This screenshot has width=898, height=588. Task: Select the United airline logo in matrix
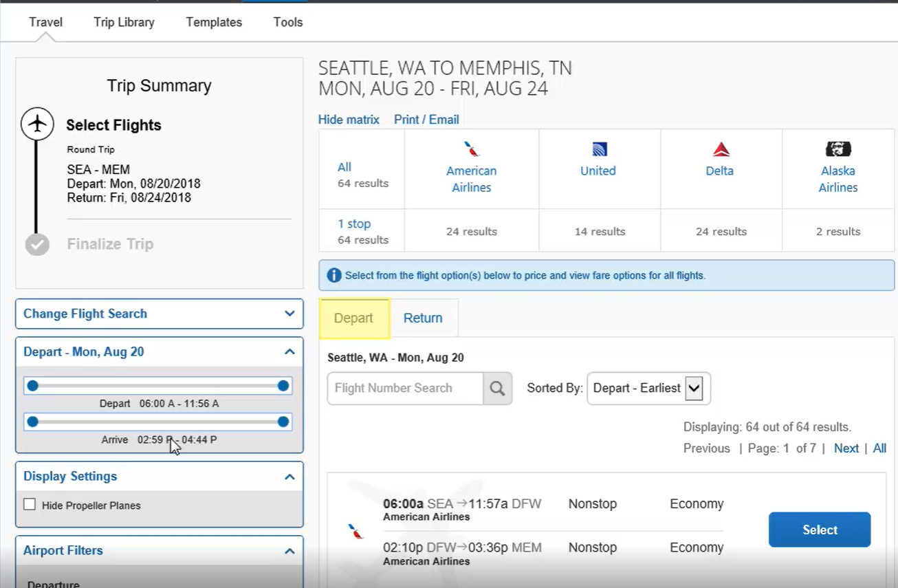pos(598,147)
